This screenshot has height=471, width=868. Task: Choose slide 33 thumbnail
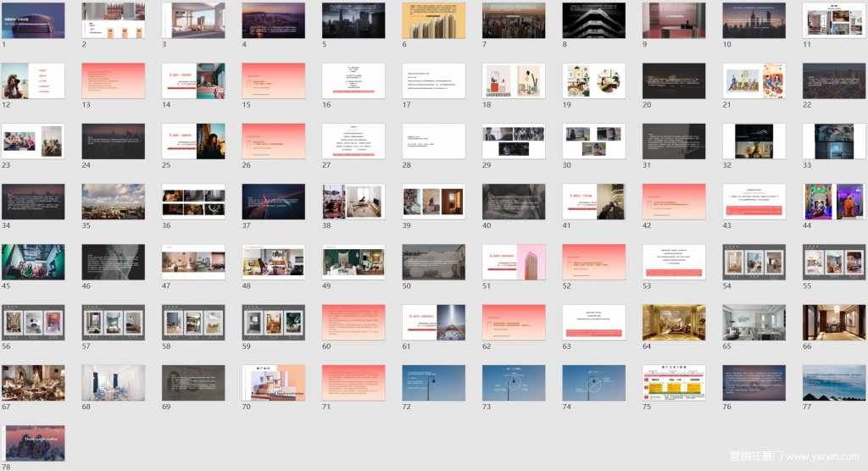(834, 141)
